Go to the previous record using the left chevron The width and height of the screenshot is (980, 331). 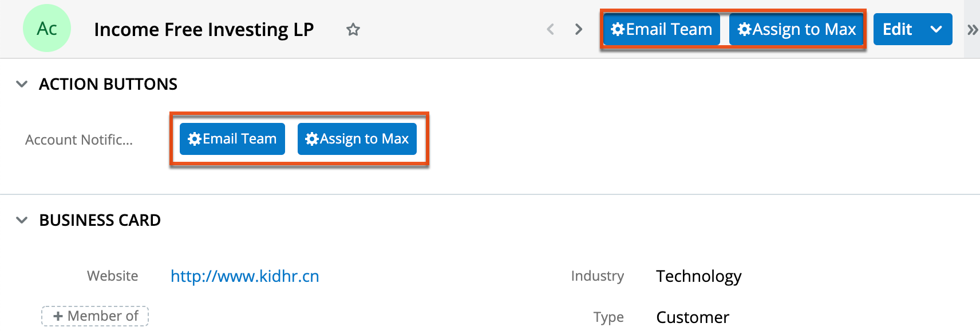pyautogui.click(x=551, y=30)
